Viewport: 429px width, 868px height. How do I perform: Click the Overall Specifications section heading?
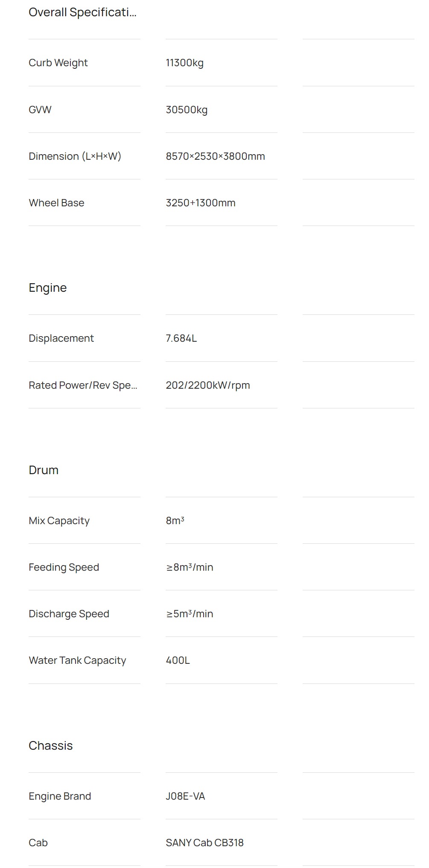[x=82, y=12]
